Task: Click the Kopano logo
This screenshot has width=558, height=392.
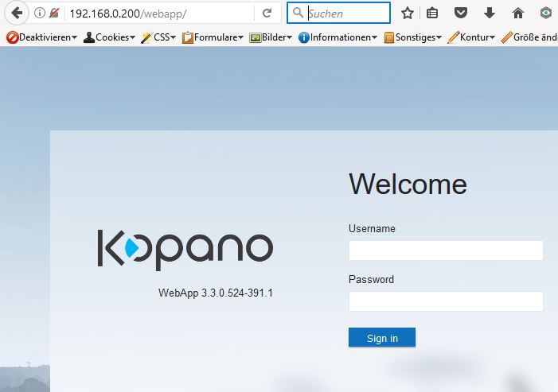Action: point(185,250)
